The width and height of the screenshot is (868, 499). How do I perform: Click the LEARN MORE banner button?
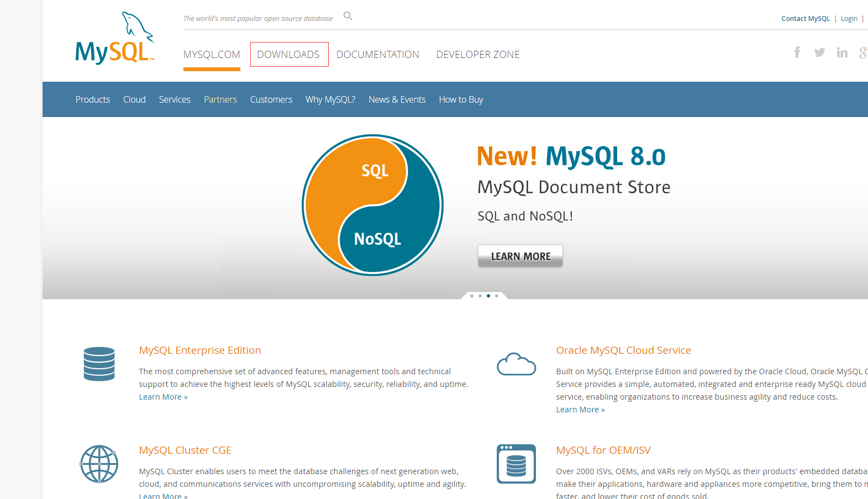tap(520, 256)
